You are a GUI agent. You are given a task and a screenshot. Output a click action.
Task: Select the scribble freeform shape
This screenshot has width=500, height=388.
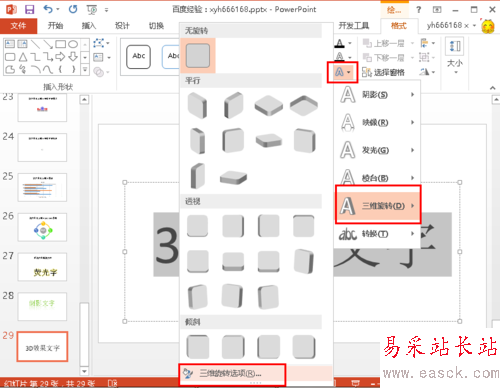click(23, 69)
